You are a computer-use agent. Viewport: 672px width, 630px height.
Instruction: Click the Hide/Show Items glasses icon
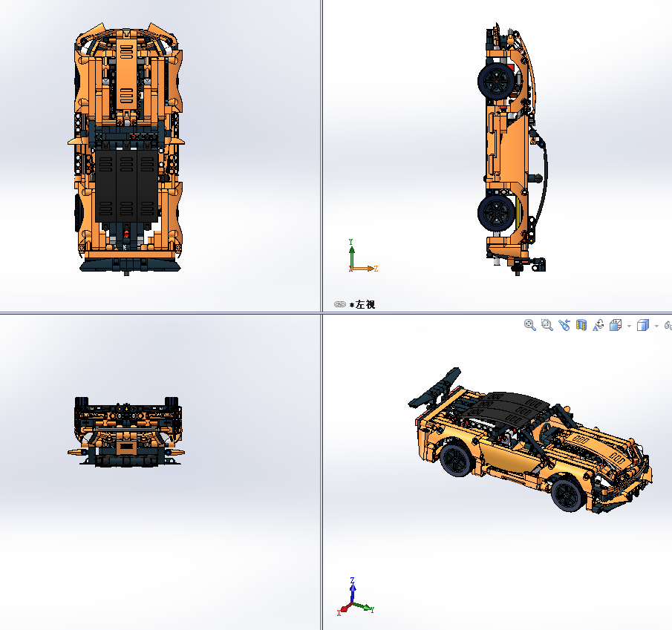point(668,326)
